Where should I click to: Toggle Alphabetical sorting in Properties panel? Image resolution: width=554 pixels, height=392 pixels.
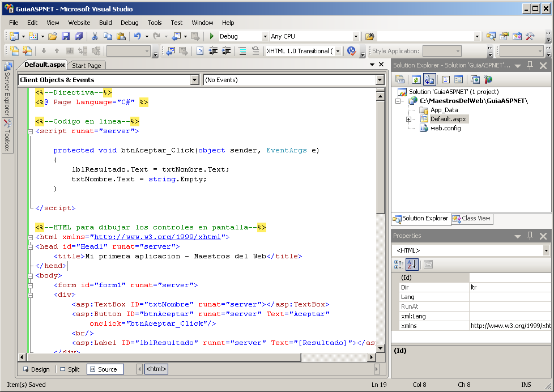tap(412, 265)
